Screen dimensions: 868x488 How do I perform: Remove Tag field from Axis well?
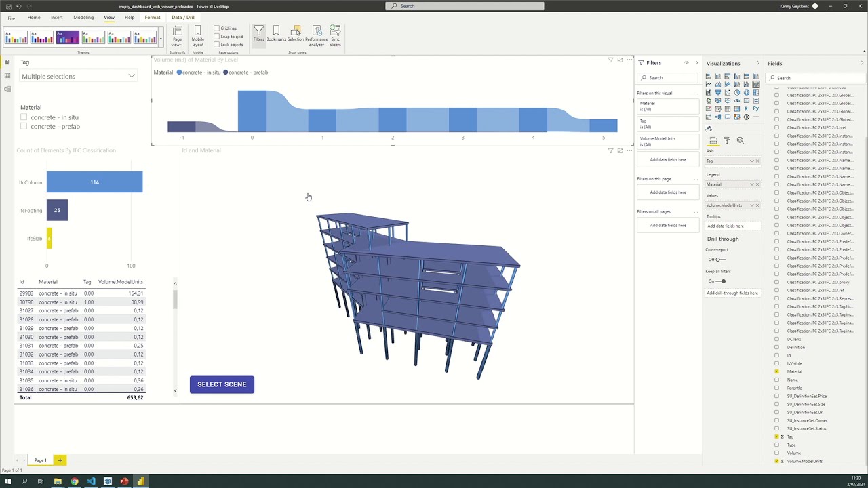coord(757,161)
